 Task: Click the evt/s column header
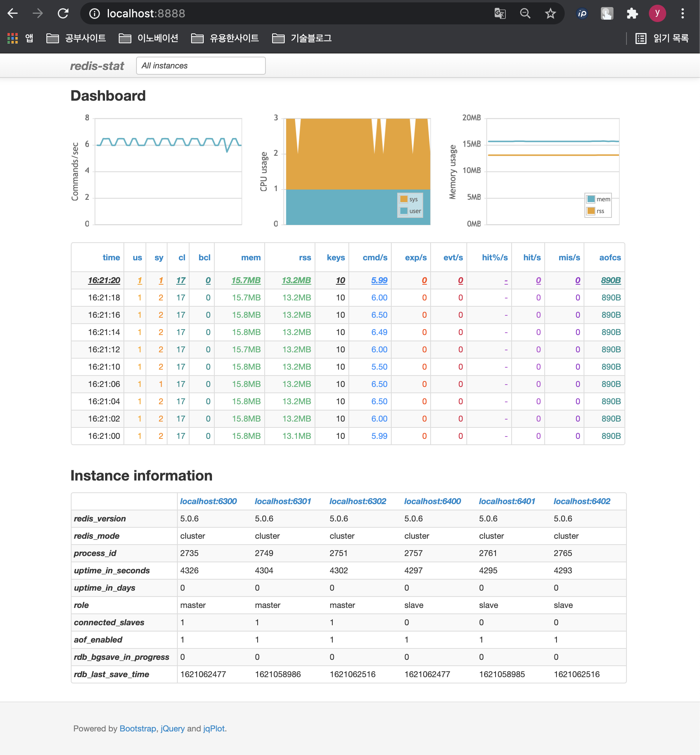coord(453,257)
